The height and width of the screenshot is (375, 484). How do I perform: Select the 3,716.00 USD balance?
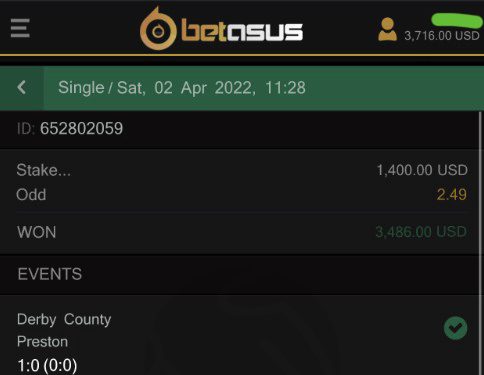442,36
